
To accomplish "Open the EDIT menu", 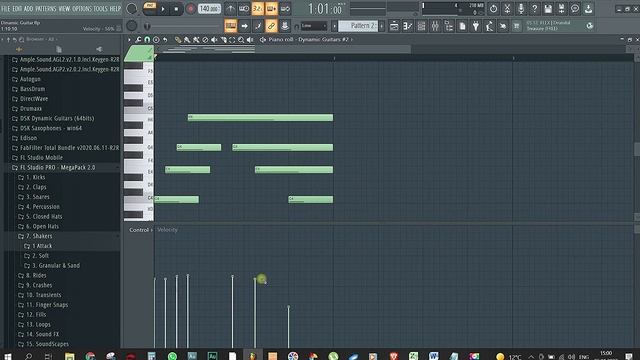I will point(17,9).
